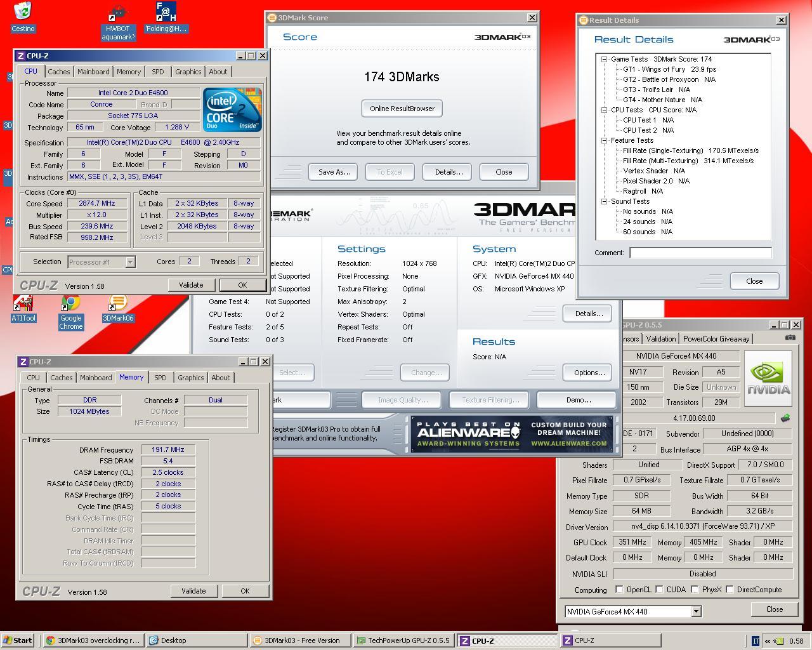This screenshot has width=812, height=650.
Task: Click the Core Speed value 2874.7 MHz
Action: (x=97, y=204)
